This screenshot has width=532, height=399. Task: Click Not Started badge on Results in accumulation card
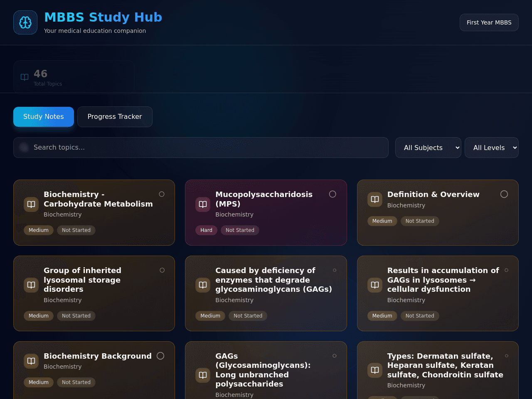coord(420,316)
